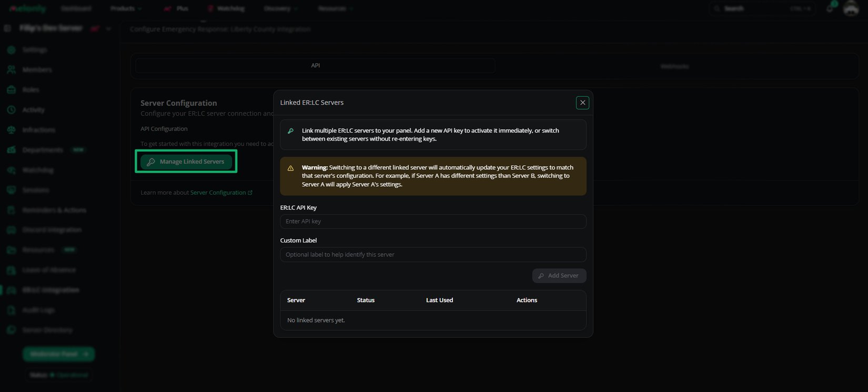868x392 pixels.
Task: Follow the Server Configuration help link
Action: point(221,193)
